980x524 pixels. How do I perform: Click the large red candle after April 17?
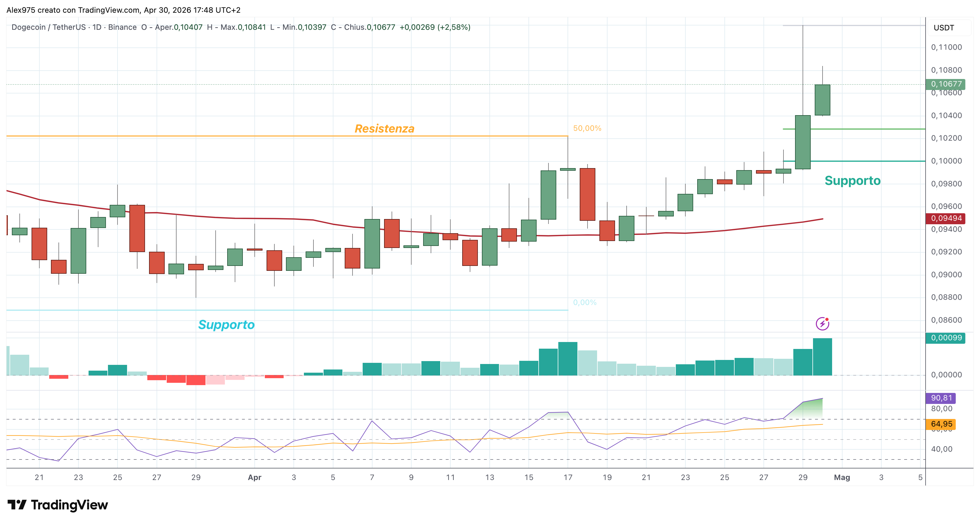click(x=587, y=194)
